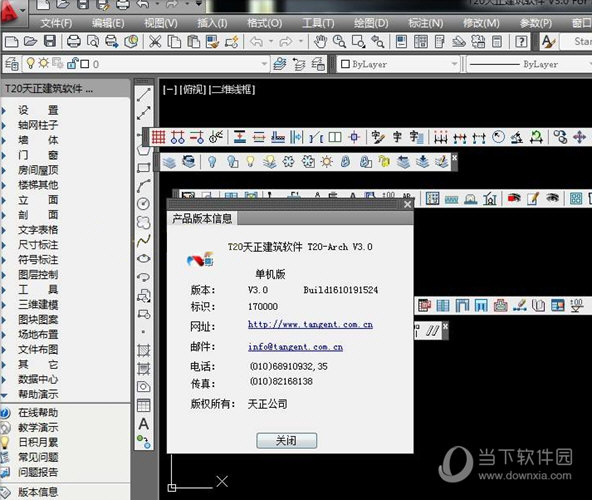Click the New file icon in standard toolbar
Viewport: 592px width, 500px height.
pos(11,42)
